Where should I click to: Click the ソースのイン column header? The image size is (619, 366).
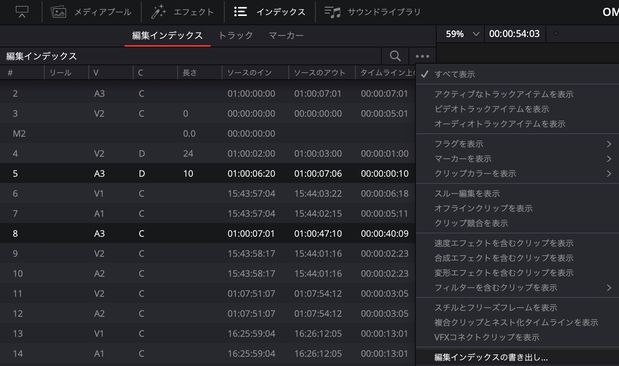click(249, 73)
